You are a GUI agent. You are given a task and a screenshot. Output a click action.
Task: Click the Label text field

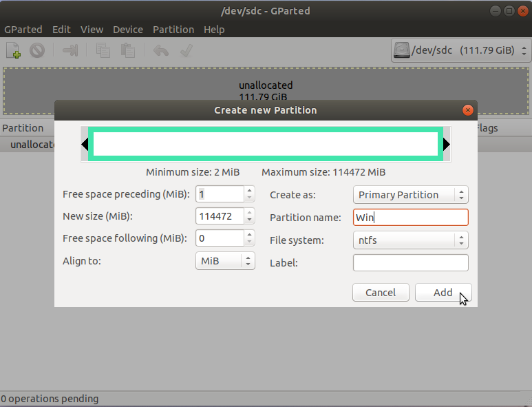tap(410, 262)
